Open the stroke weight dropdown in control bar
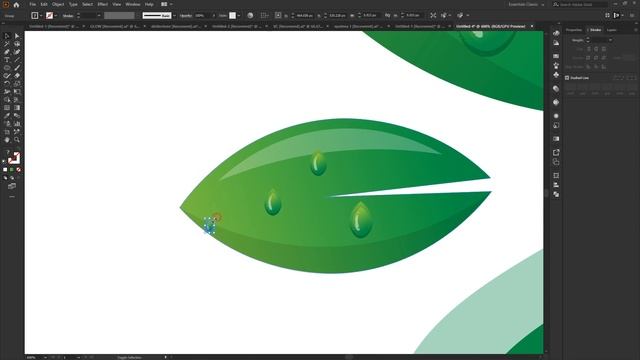The image size is (640, 360). click(99, 16)
